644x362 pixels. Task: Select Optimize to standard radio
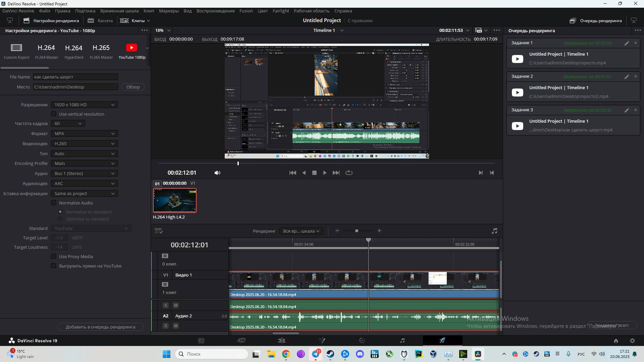coord(60,219)
